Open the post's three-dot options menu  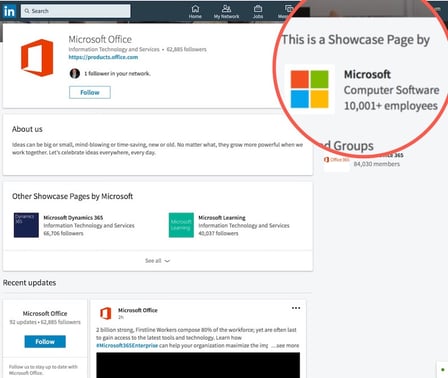pyautogui.click(x=296, y=308)
